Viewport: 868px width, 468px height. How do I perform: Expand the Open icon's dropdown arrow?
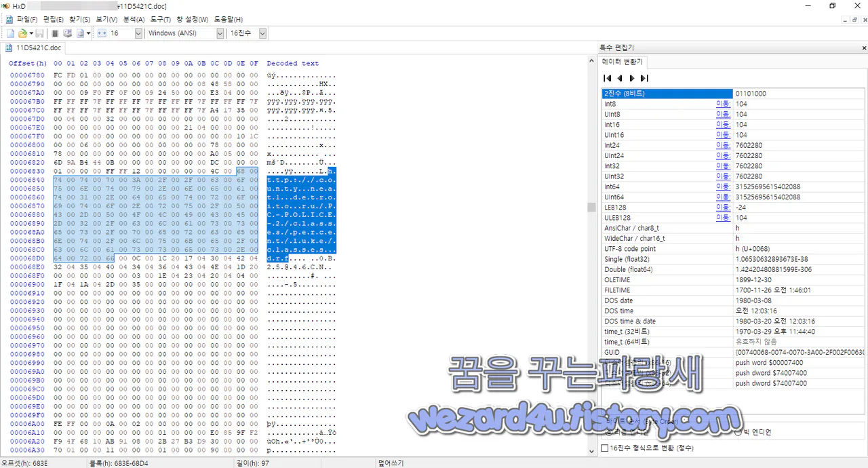pos(31,33)
